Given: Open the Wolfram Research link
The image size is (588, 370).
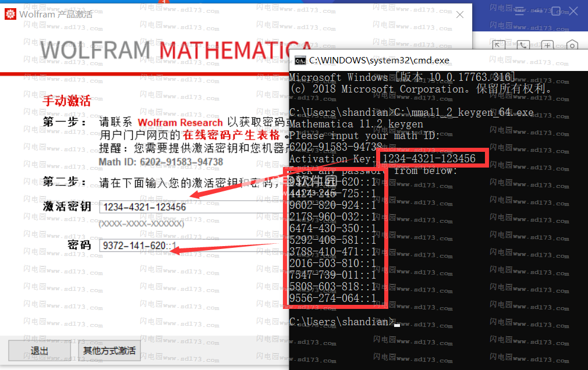Looking at the screenshot, I should pos(180,123).
